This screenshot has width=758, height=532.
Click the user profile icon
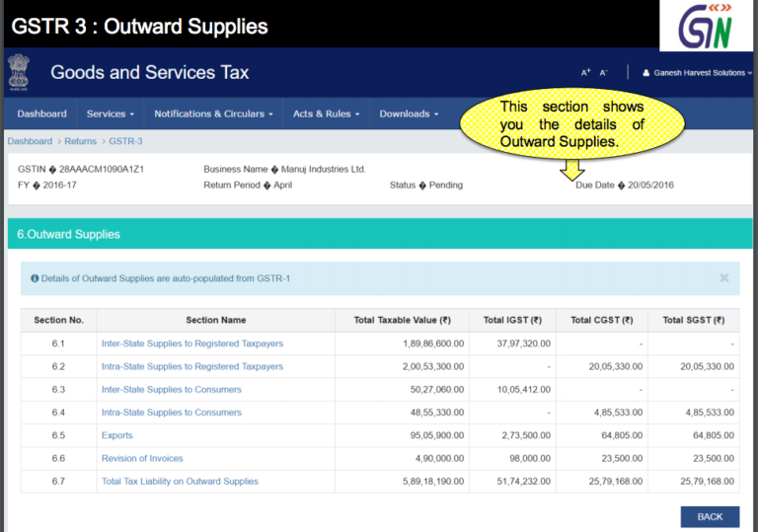click(645, 73)
